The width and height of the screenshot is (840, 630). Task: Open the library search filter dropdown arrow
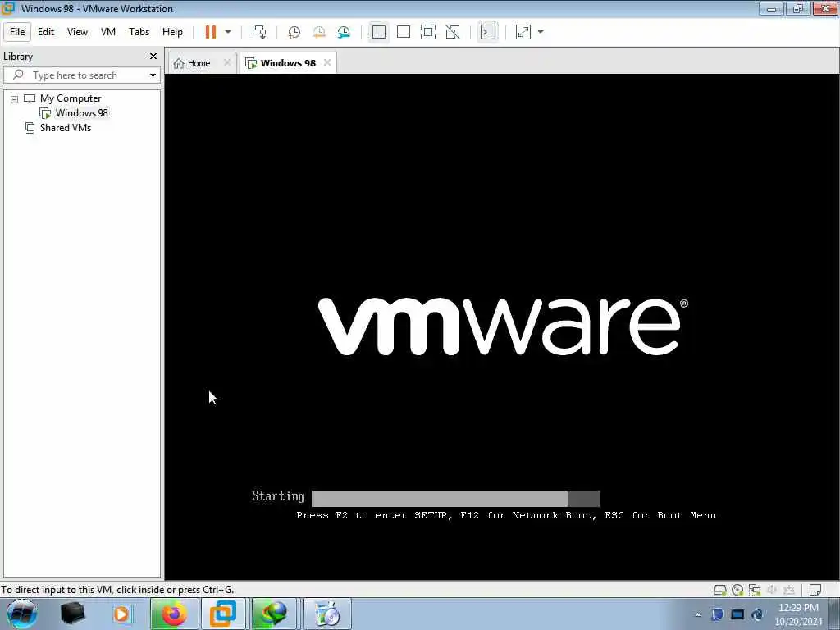153,75
